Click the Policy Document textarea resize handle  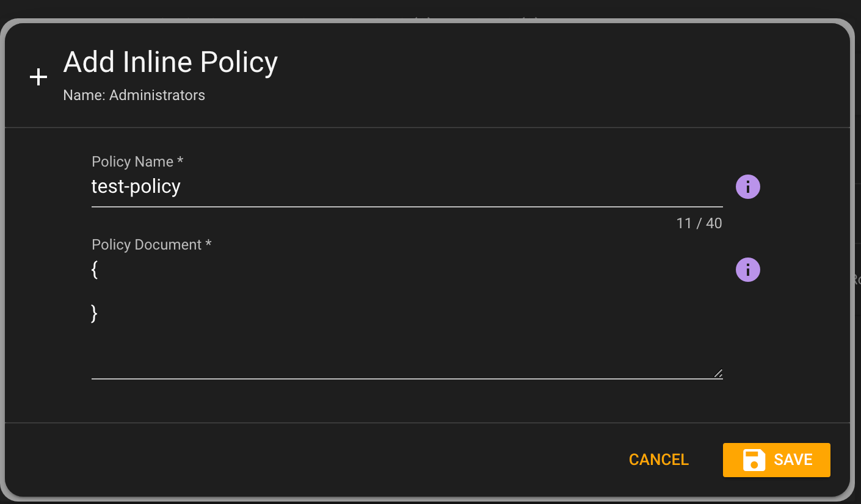tap(718, 373)
